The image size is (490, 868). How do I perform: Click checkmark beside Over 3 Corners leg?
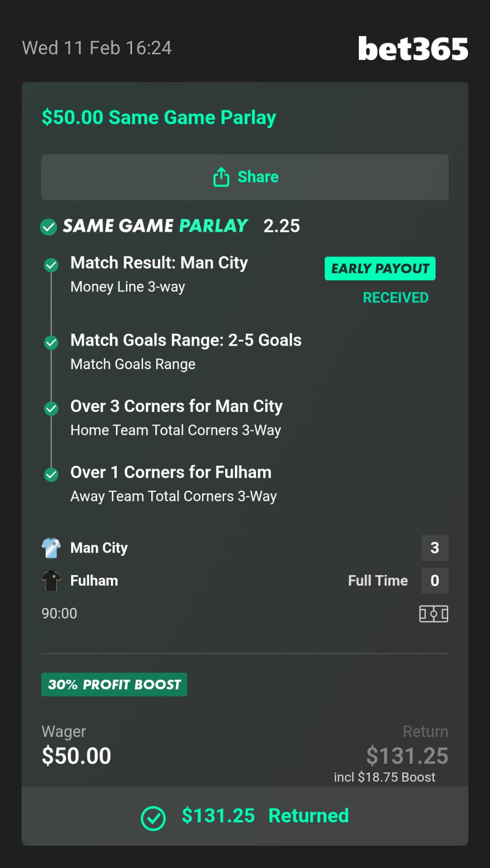[x=51, y=409]
